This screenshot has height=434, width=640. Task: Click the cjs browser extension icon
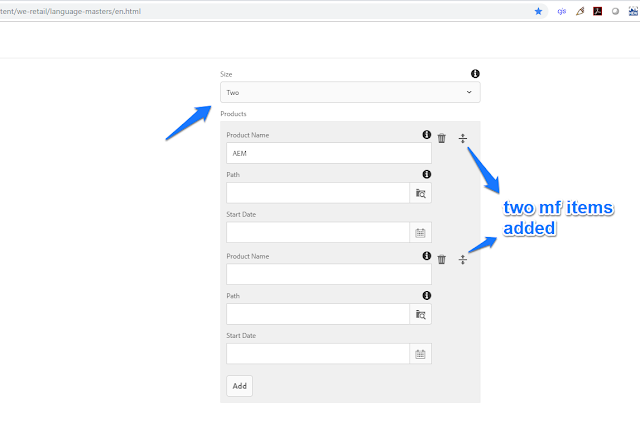(x=562, y=11)
